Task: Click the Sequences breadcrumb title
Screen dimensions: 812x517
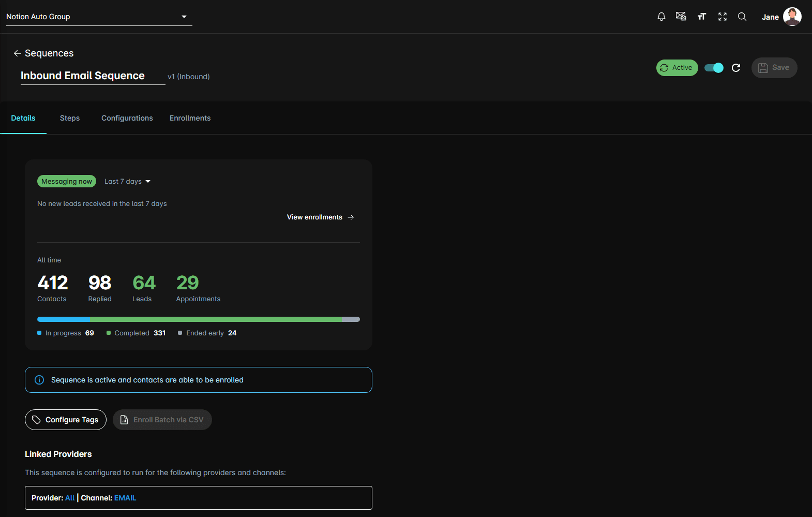Action: tap(49, 53)
